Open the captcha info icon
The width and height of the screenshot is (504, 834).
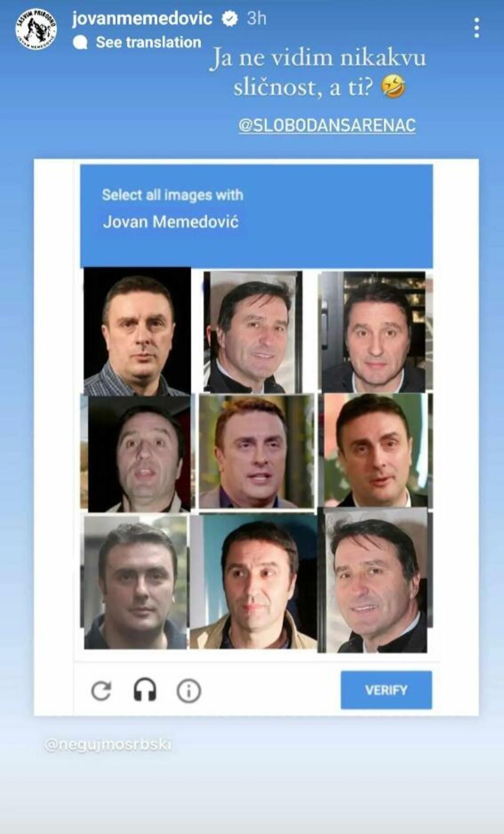[189, 691]
